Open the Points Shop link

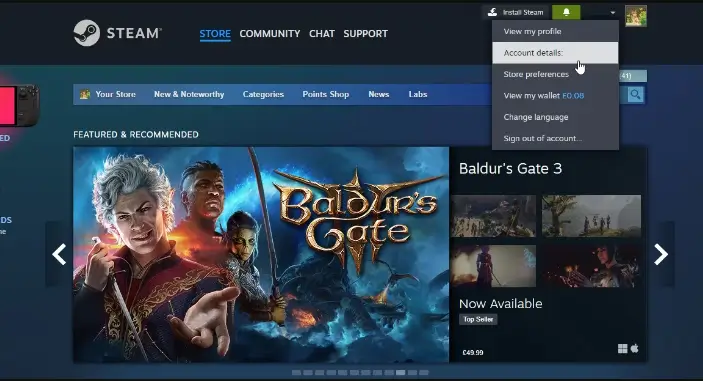(325, 94)
